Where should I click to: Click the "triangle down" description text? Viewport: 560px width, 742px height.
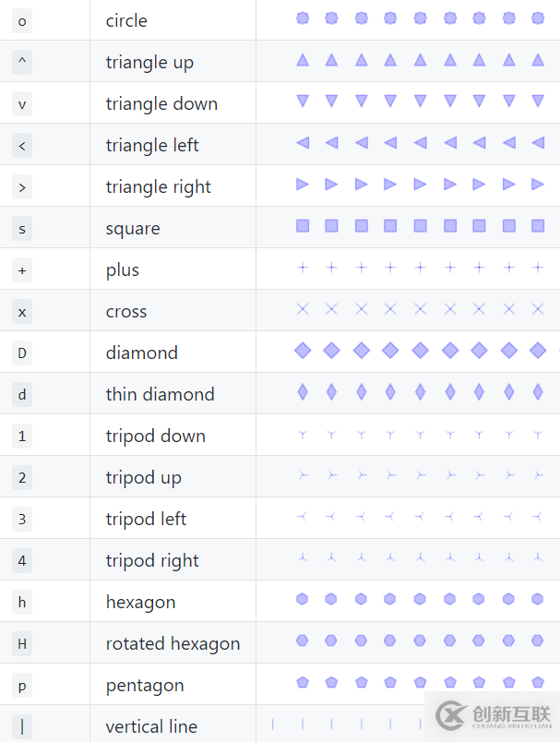coord(161,104)
